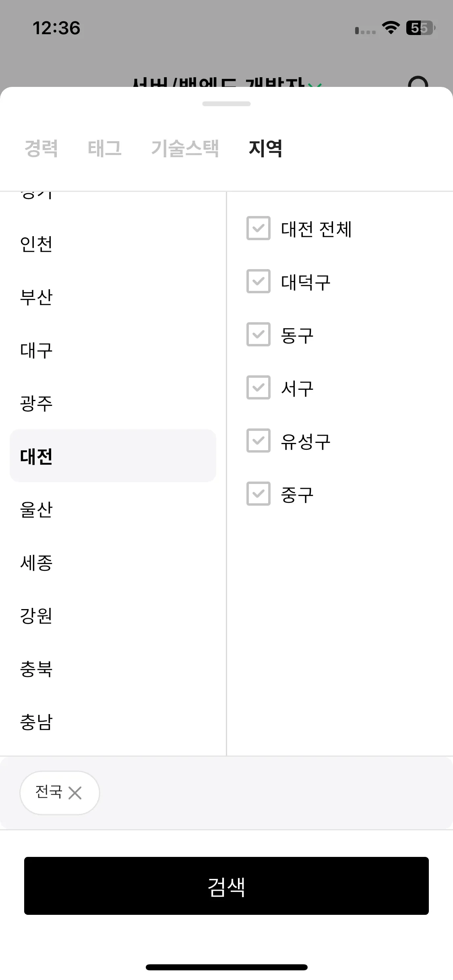Switch to the 기술스택 tab
Screen dimensions: 453x980
tap(185, 148)
